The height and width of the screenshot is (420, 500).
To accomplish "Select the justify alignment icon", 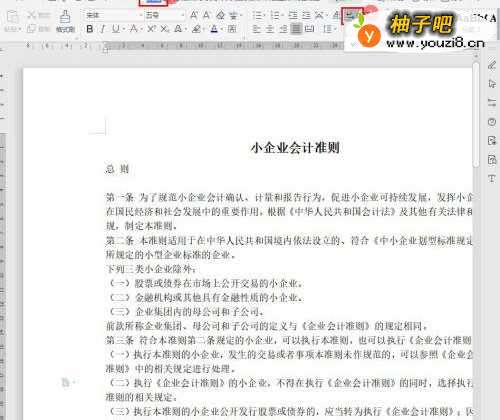I will (296, 29).
